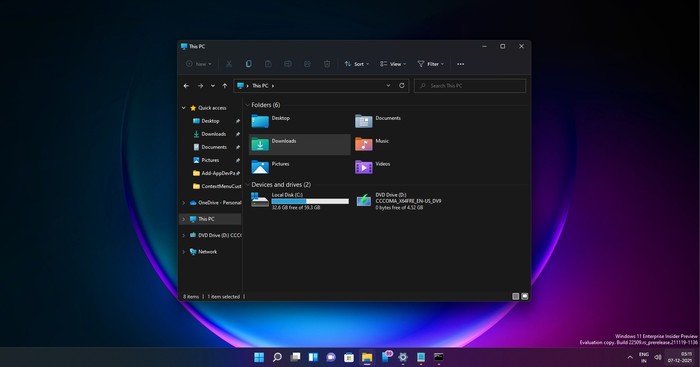Click the Search This PC field
Image resolution: width=700 pixels, height=367 pixels.
(470, 86)
